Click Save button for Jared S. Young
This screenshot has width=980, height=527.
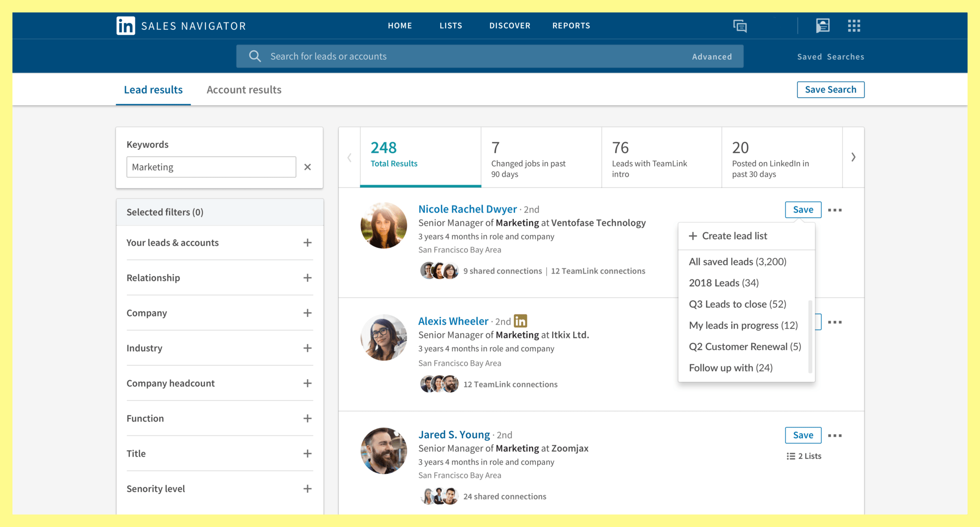pyautogui.click(x=803, y=435)
